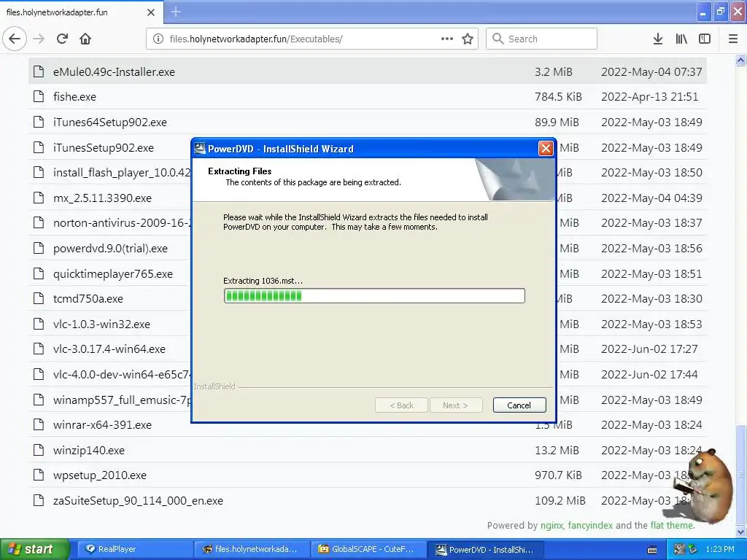747x560 pixels.
Task: Click the file icon next to quicktimeplayer765.exe
Action: (x=39, y=273)
